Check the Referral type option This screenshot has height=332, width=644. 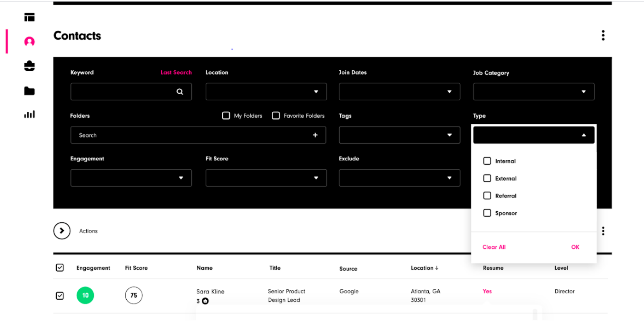pos(487,196)
